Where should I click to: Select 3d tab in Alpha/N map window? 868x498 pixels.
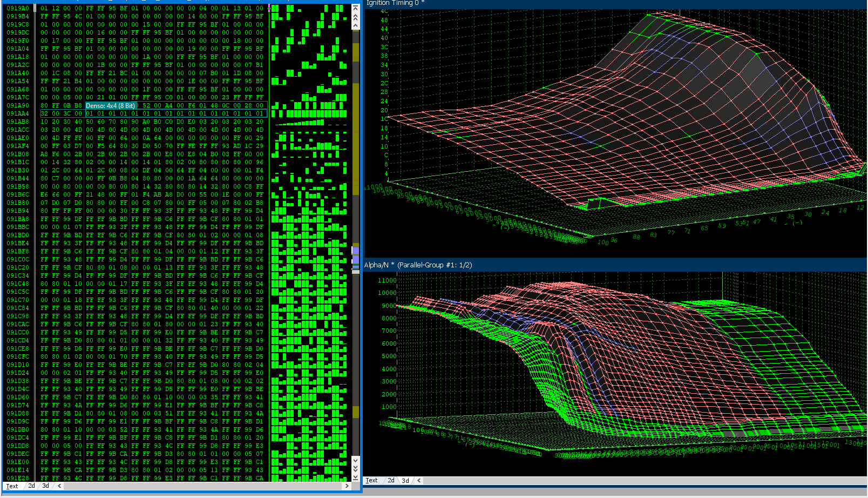click(405, 480)
